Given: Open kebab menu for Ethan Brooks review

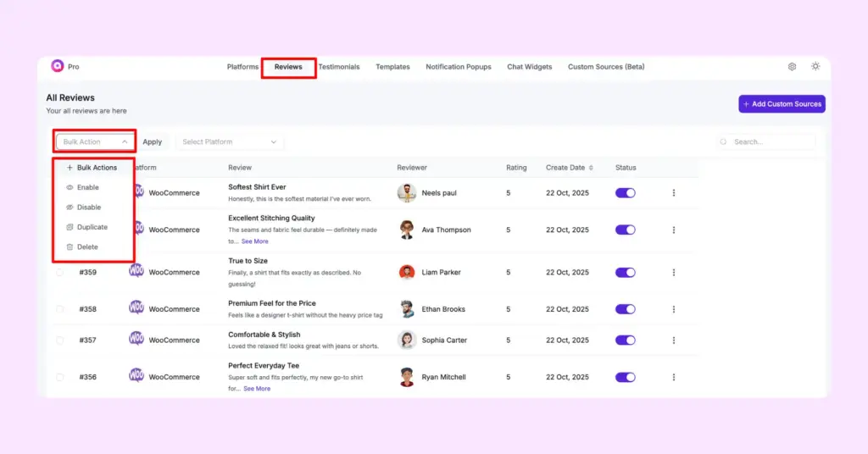Looking at the screenshot, I should (x=674, y=309).
